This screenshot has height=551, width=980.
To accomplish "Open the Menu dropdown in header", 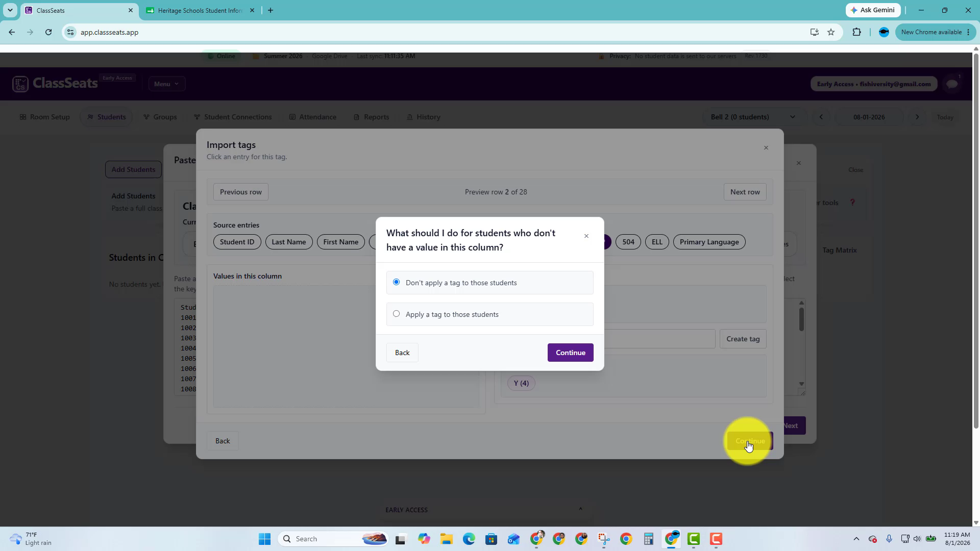I will pos(167,84).
